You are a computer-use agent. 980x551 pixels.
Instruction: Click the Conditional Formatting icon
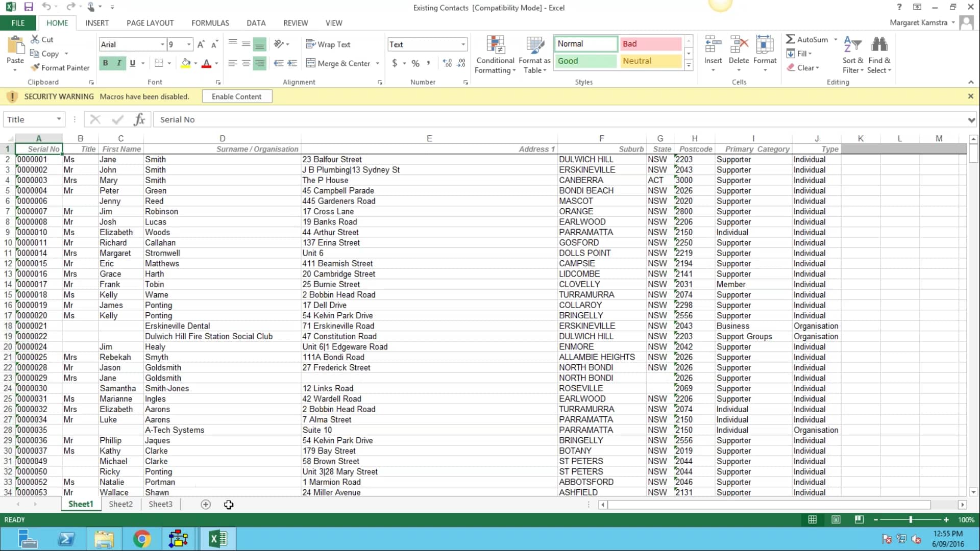tap(495, 46)
